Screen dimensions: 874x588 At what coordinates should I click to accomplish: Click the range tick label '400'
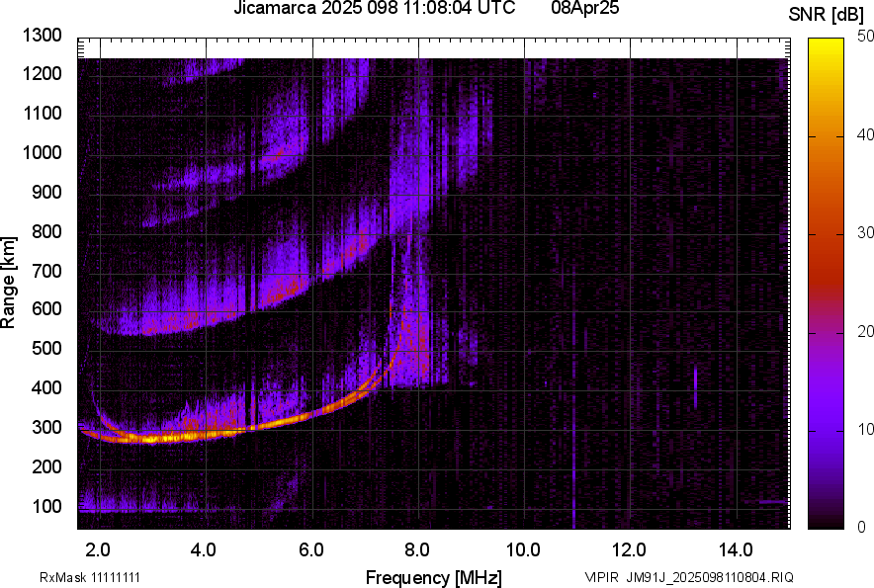(46, 387)
